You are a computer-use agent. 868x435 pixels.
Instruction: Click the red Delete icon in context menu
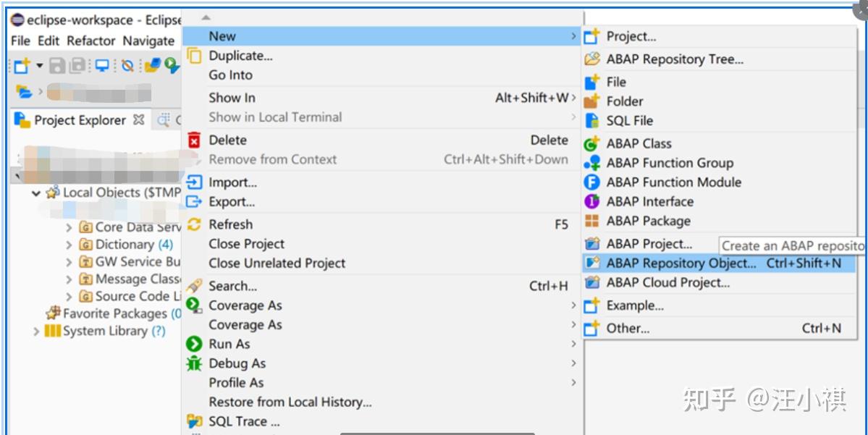tap(194, 140)
